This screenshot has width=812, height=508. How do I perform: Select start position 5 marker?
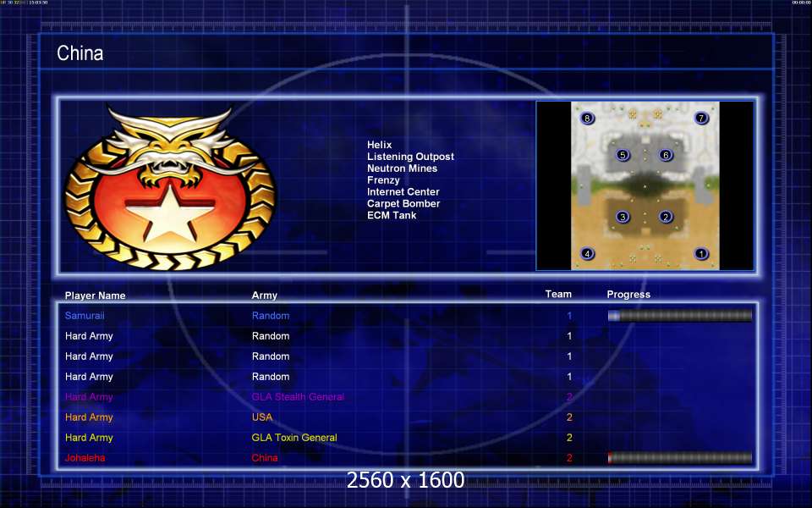(623, 154)
